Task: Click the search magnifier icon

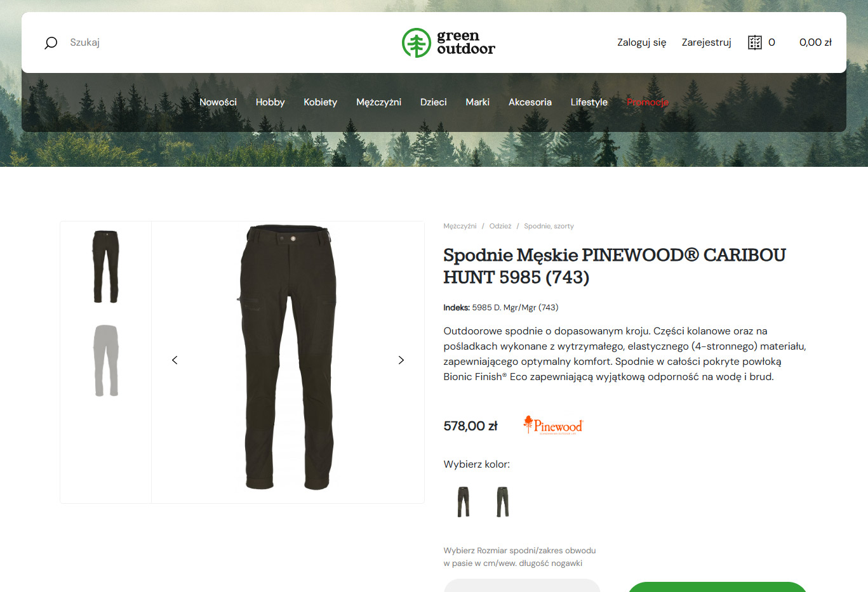Action: (x=51, y=43)
